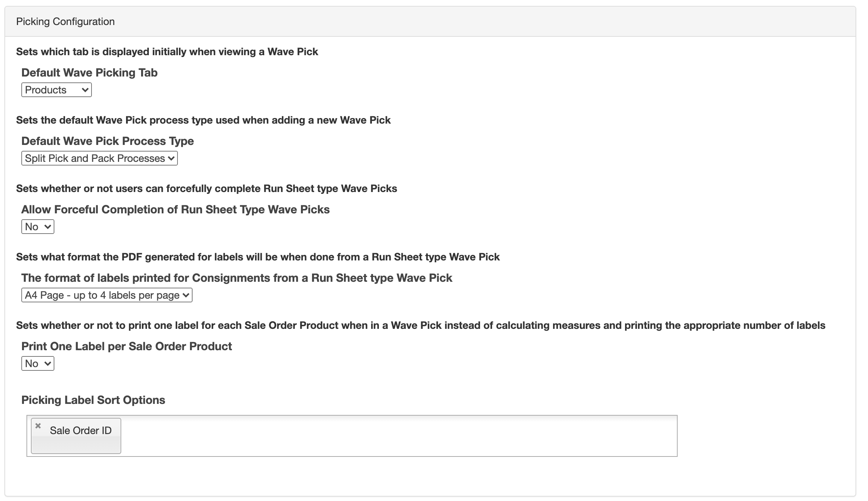Open the Allow Forceful Completion dropdown

pos(37,227)
